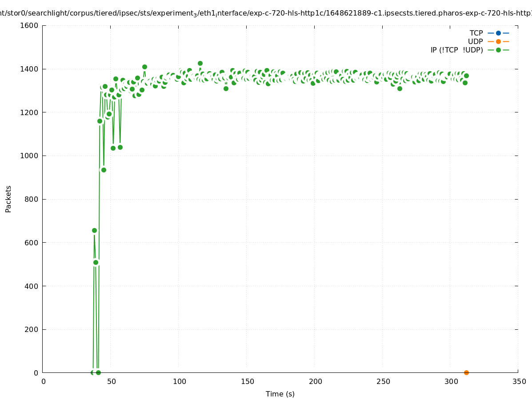Screen dimensions: 532x400
Task: Click the green IP legend marker
Action: point(498,50)
